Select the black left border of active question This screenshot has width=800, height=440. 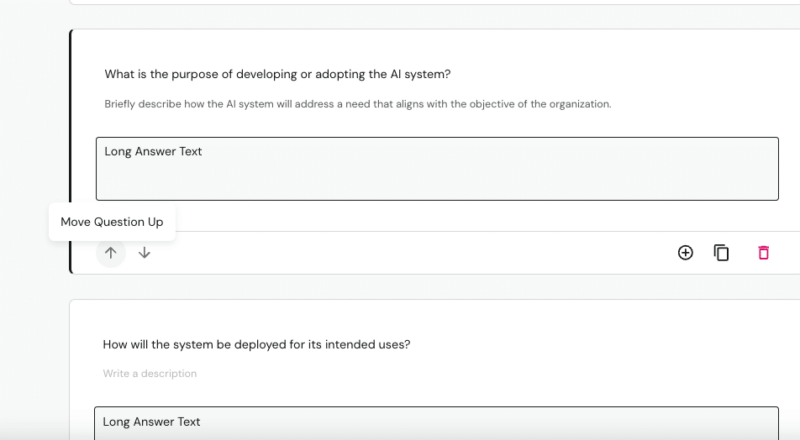[x=70, y=150]
